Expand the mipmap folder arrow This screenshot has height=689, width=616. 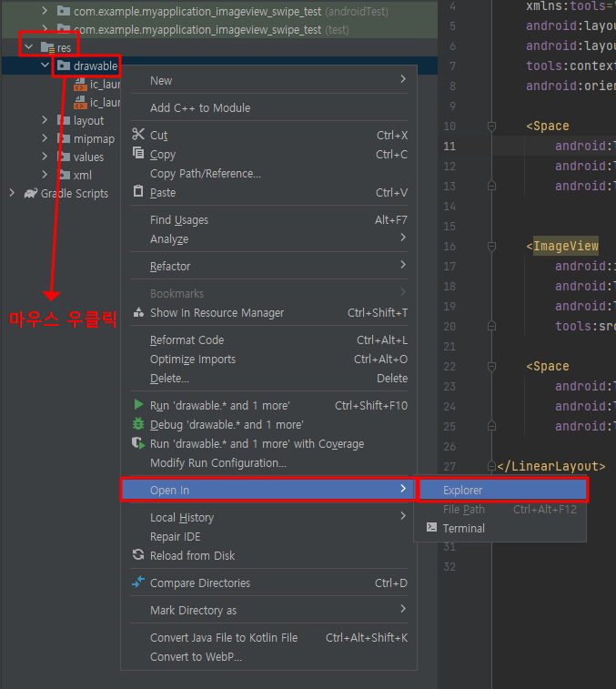pyautogui.click(x=45, y=138)
